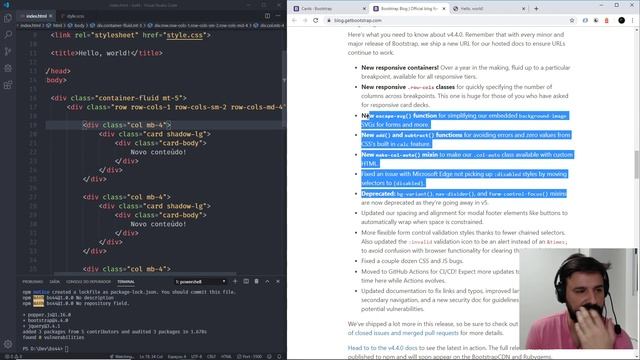Kill terminal with trash icon

point(256,281)
